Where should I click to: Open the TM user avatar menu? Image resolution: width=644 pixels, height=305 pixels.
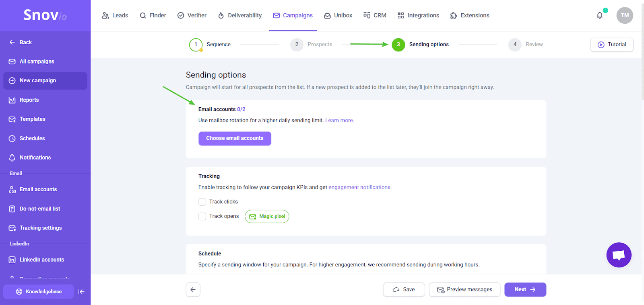click(624, 15)
